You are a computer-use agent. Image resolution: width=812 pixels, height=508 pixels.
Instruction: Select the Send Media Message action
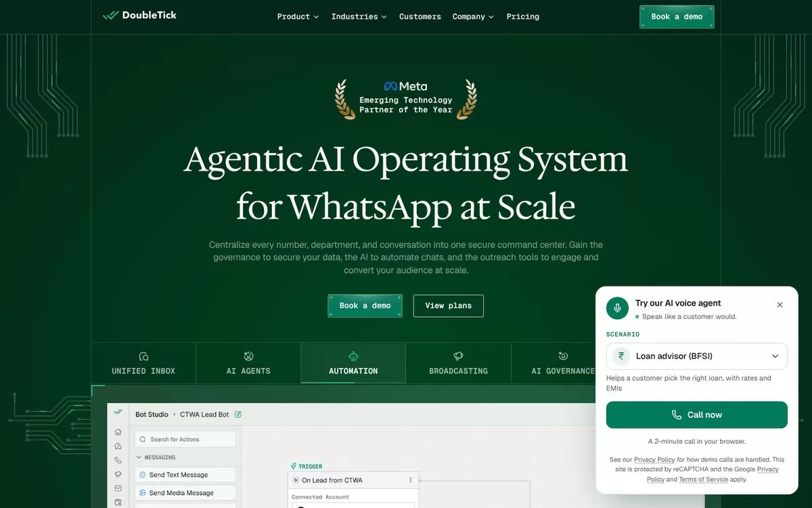185,493
